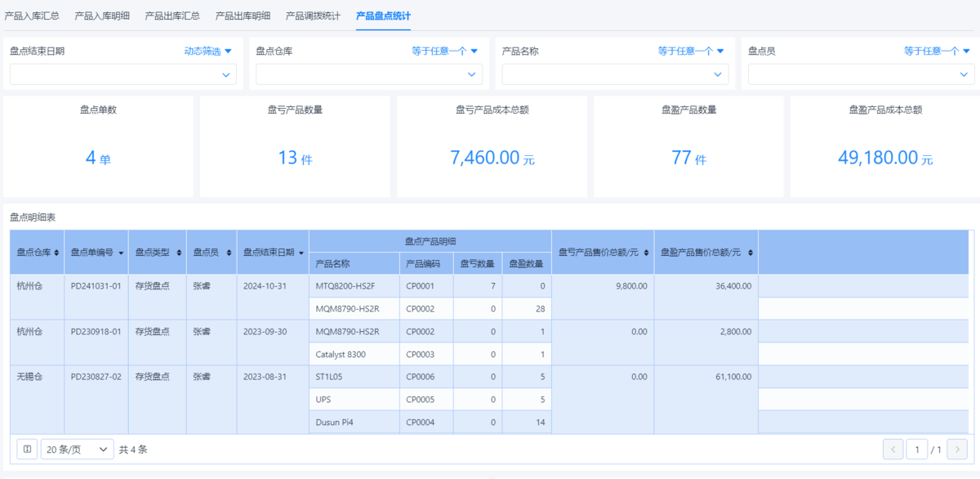Image resolution: width=980 pixels, height=479 pixels.
Task: Open 等于任意一个 dropdown for 盘点仓库
Action: coord(445,51)
